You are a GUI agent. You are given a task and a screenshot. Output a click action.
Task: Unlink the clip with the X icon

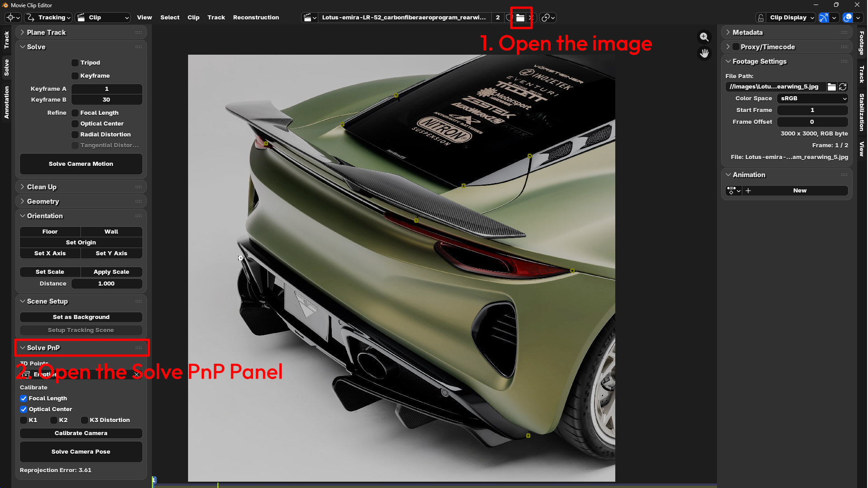coord(531,18)
